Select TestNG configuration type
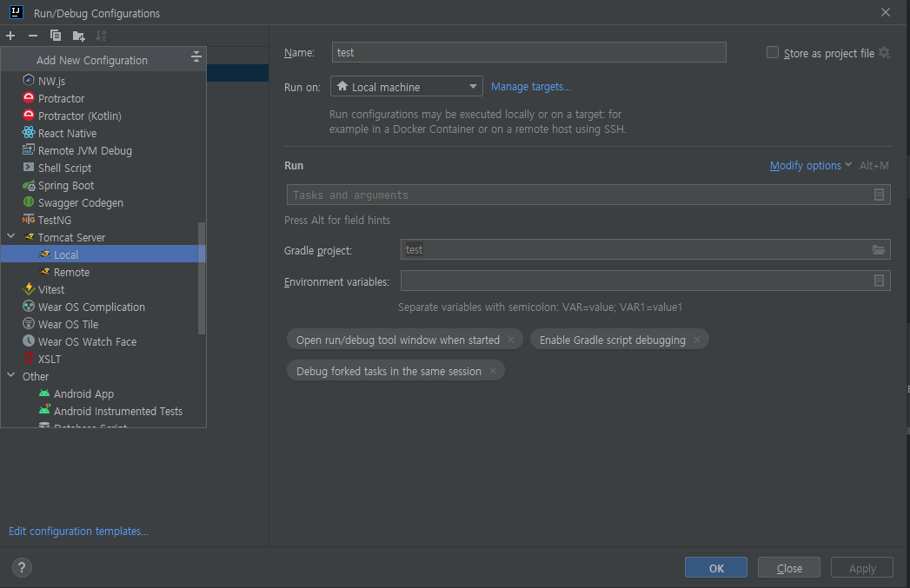This screenshot has width=910, height=588. (103, 221)
